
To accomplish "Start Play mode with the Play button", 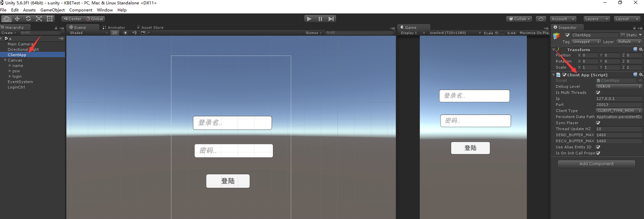I will (309, 19).
